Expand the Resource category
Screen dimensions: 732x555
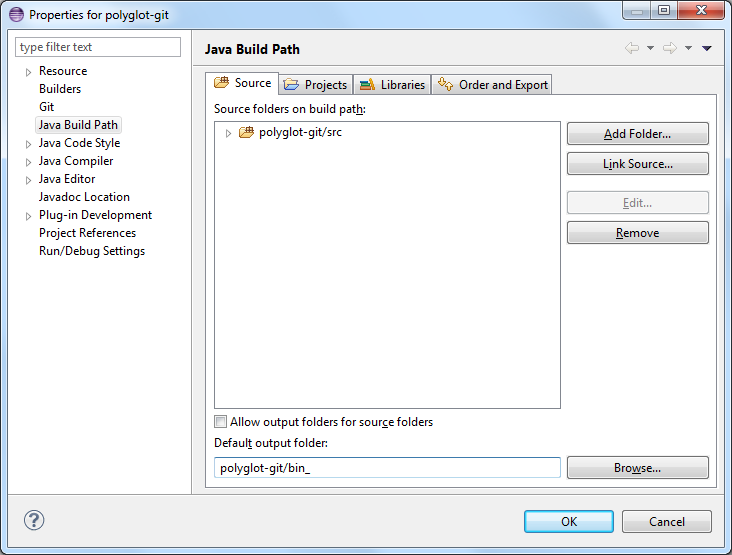(x=28, y=72)
